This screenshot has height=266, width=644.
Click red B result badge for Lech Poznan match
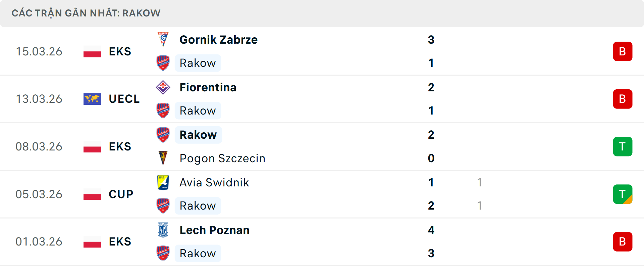pyautogui.click(x=623, y=242)
